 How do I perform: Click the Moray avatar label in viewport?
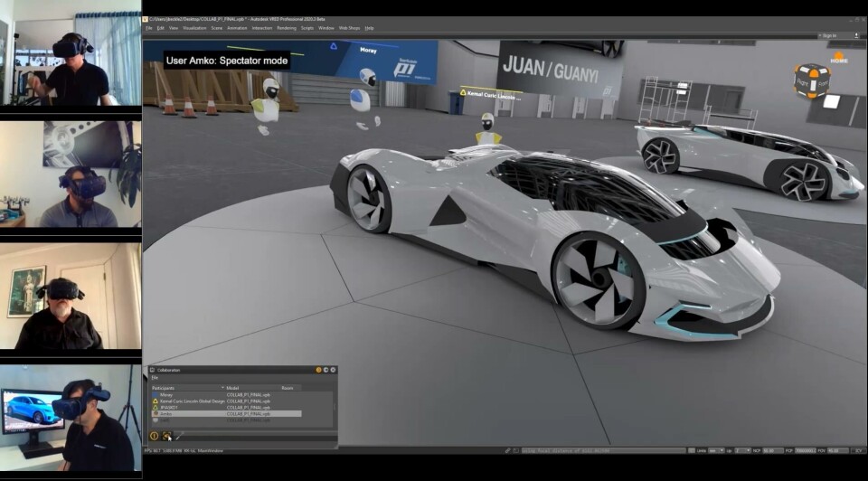click(x=368, y=50)
